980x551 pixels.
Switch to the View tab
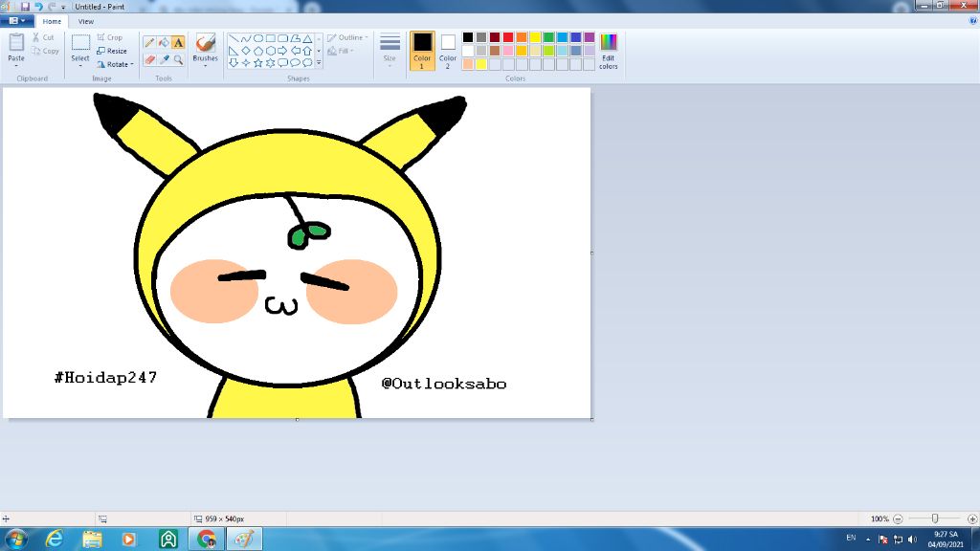(x=85, y=21)
